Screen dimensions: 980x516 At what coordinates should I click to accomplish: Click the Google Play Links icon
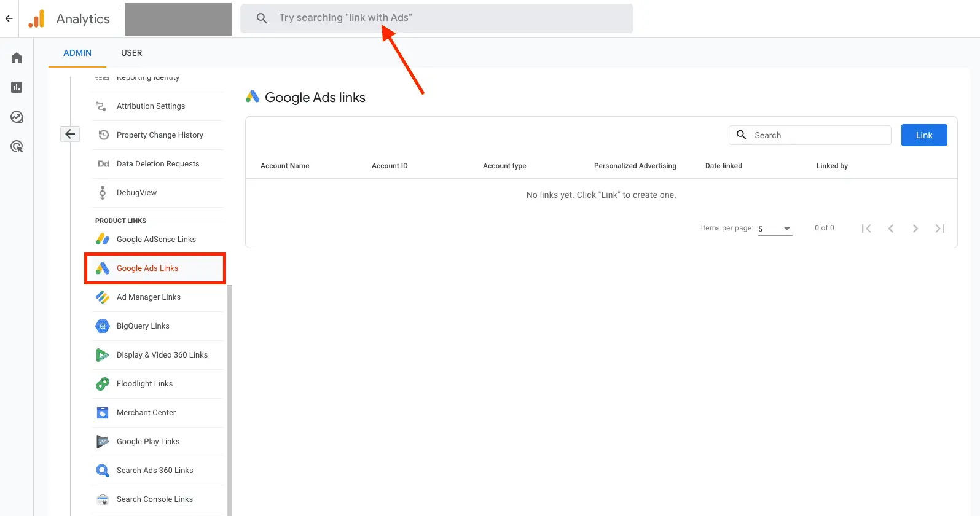[x=103, y=442]
